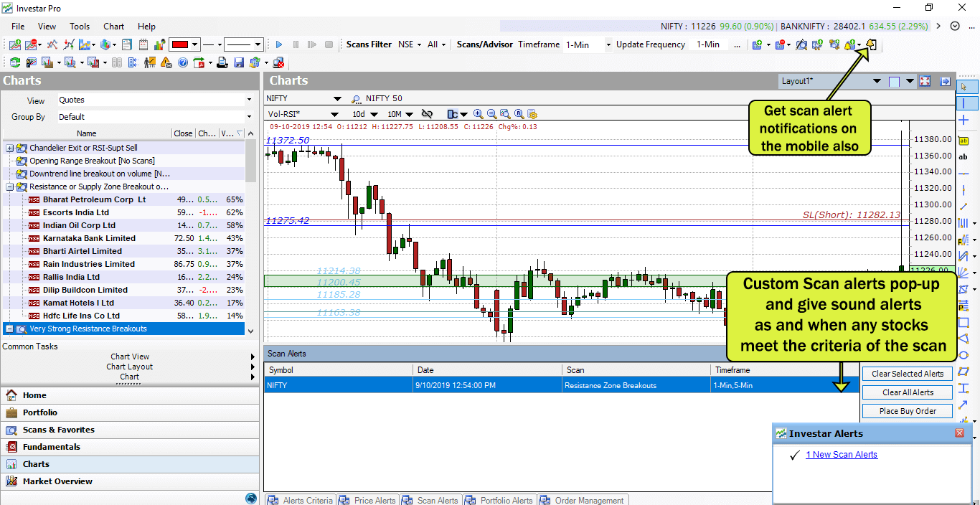Screen dimensions: 980x505
Task: Click the symbol search magnifier next to NIFTY
Action: click(x=356, y=99)
